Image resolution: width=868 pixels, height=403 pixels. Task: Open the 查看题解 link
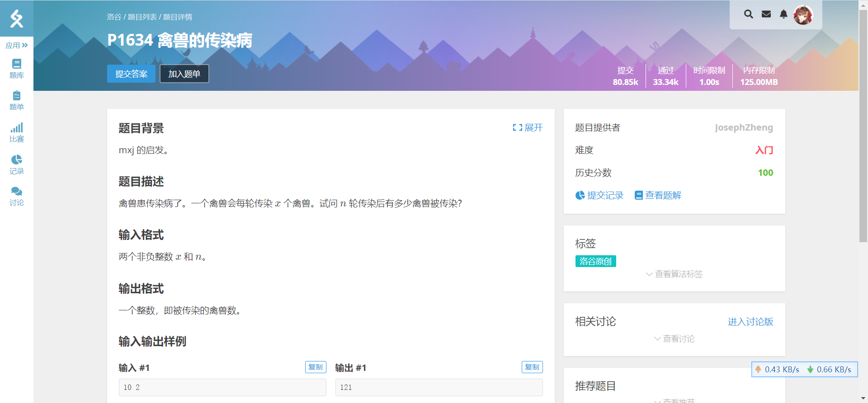click(658, 195)
